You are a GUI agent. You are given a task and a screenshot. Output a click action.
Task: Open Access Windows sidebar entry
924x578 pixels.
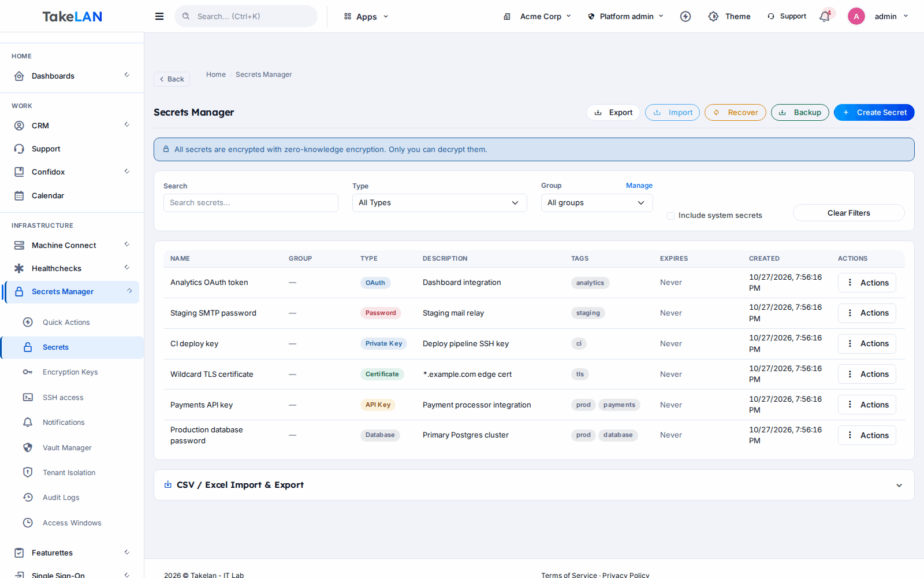pos(72,523)
